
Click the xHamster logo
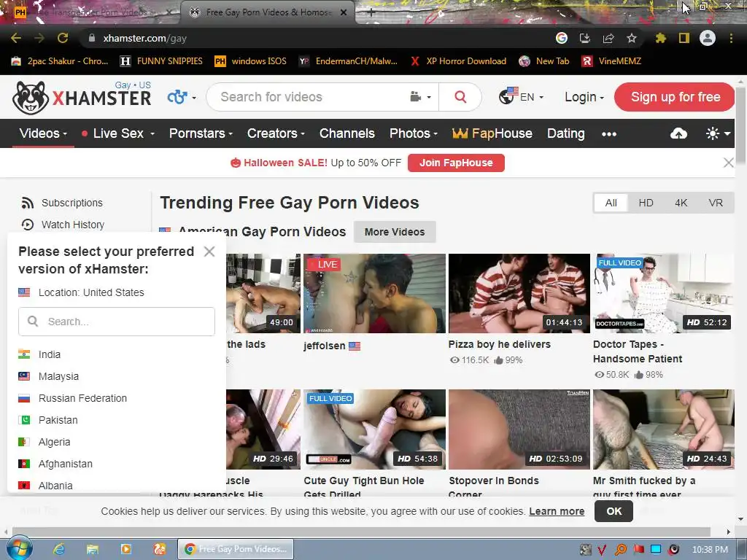[82, 97]
